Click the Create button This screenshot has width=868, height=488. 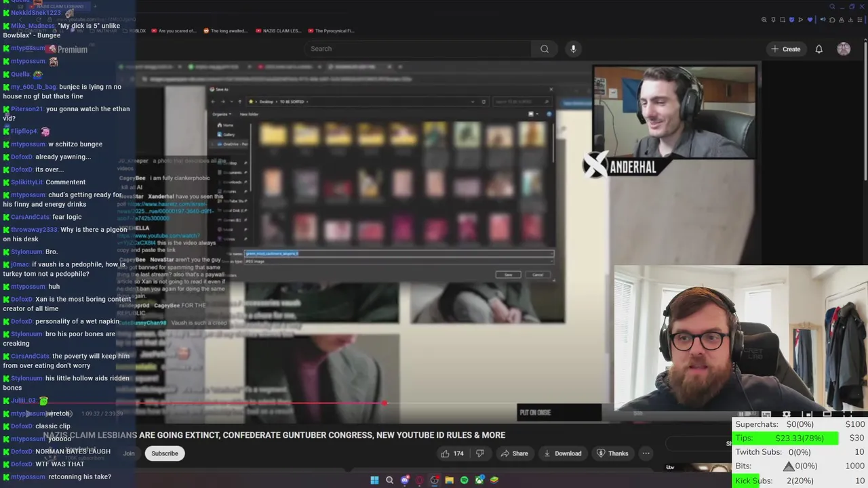[x=785, y=49]
